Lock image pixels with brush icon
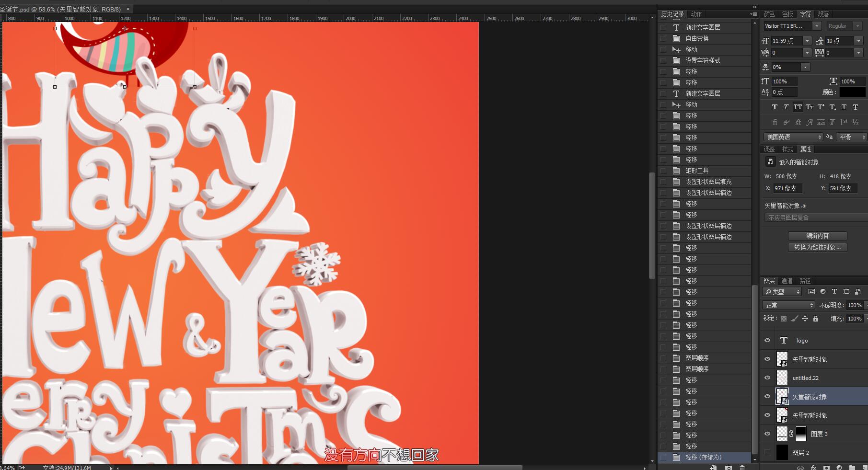 (x=794, y=319)
